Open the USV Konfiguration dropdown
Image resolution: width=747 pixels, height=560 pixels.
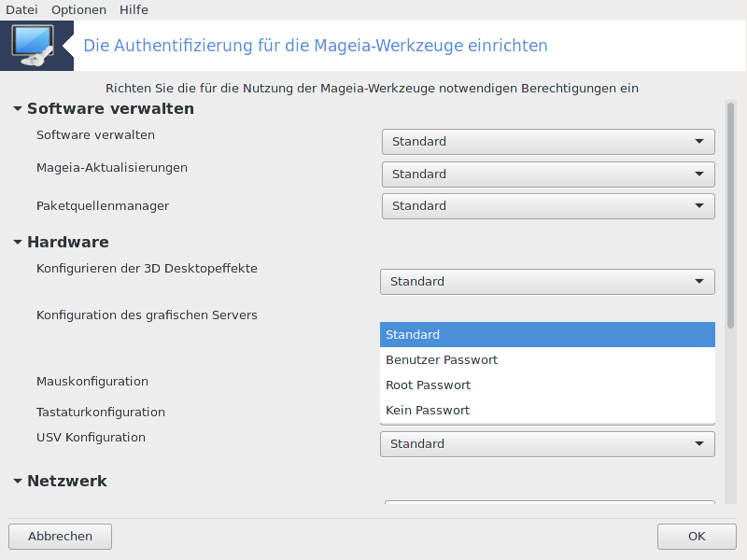pos(547,444)
